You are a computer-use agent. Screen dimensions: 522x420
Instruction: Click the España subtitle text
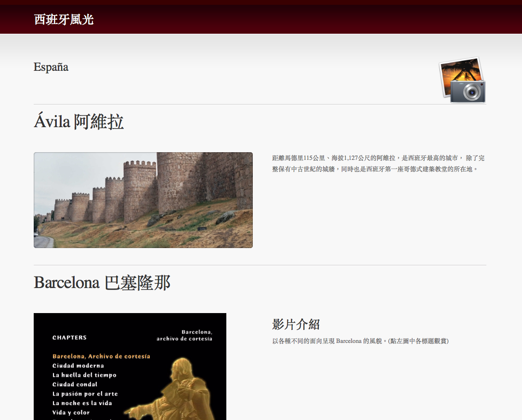(x=51, y=67)
